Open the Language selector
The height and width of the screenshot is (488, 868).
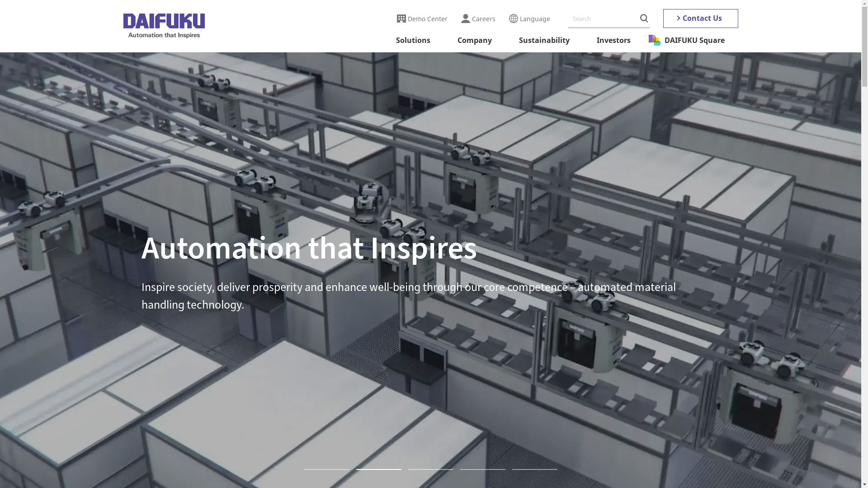click(529, 19)
